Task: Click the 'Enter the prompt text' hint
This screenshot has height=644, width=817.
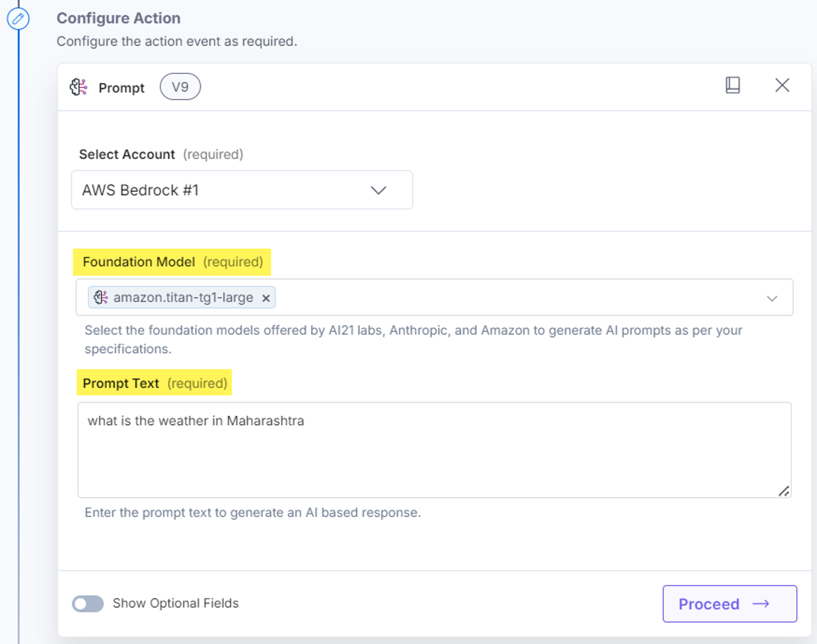Action: 253,512
